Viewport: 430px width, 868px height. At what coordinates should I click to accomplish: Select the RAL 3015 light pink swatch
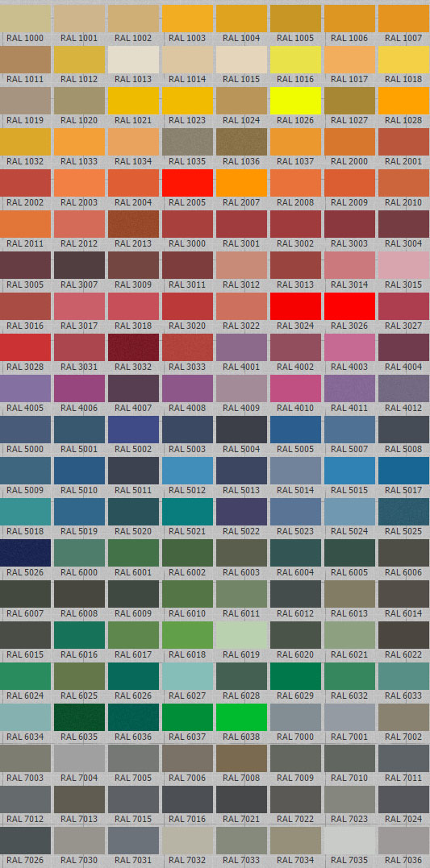[x=403, y=265]
